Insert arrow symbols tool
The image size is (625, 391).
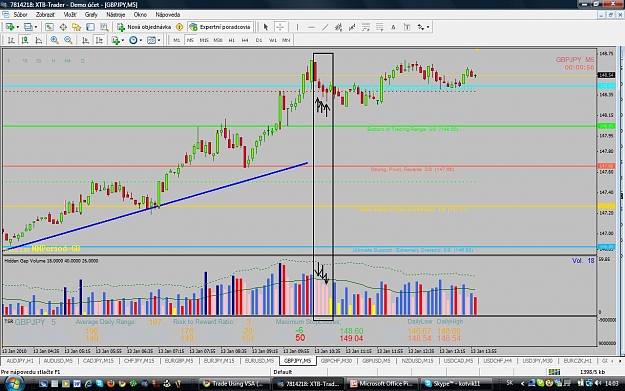click(421, 27)
